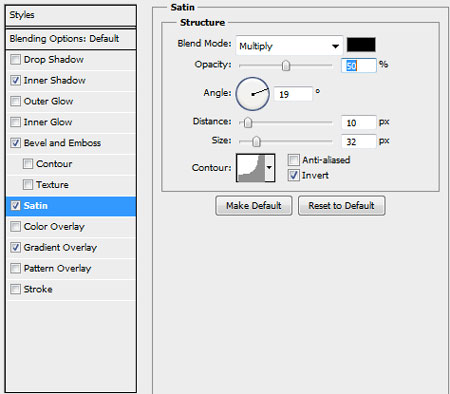This screenshot has width=450, height=394.
Task: Select the Pattern Overlay label
Action: tap(57, 268)
